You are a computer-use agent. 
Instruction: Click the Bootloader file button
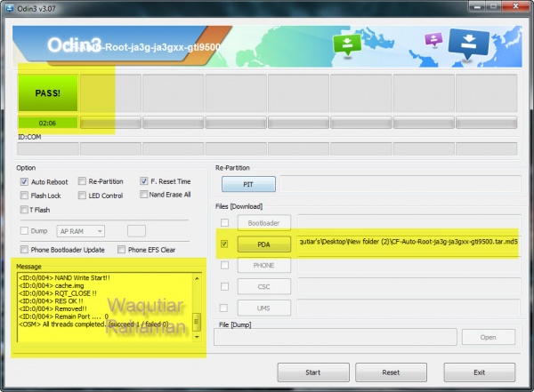pos(264,223)
